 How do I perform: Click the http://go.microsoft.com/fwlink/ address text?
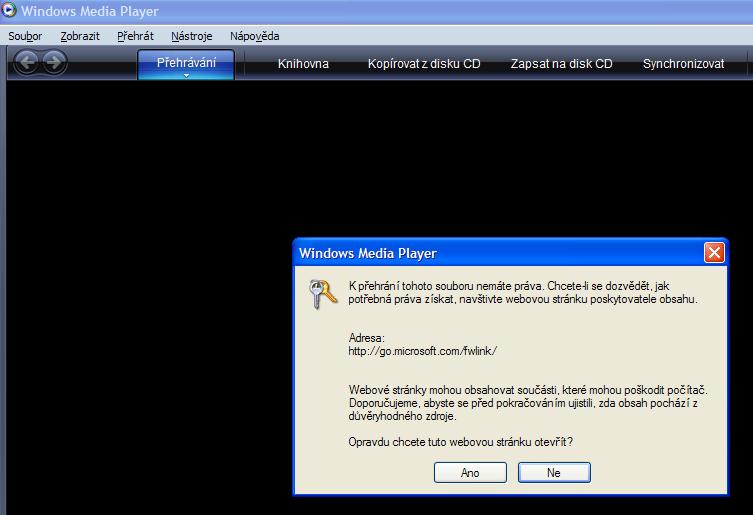coord(423,351)
